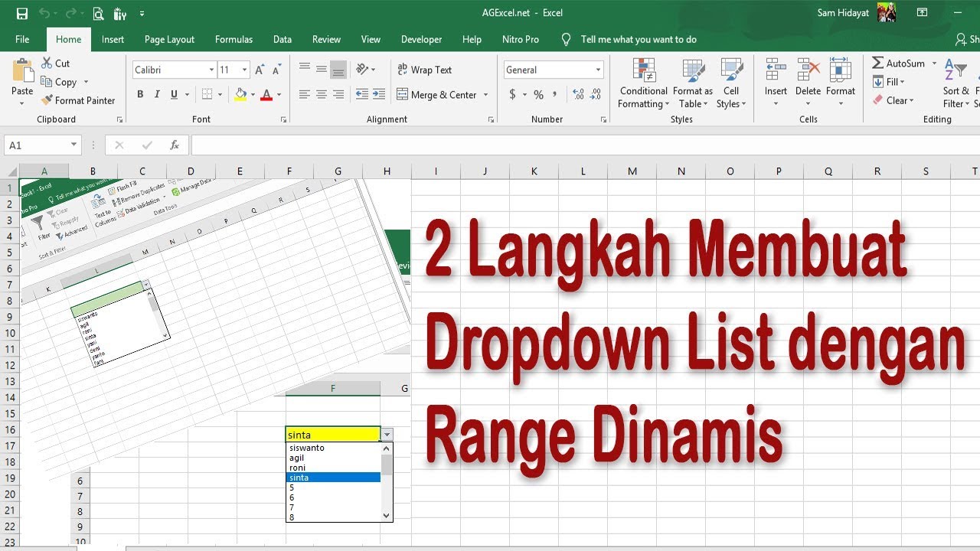Viewport: 980px width, 551px height.
Task: Click the Increase Decimal icon
Action: coord(578,95)
